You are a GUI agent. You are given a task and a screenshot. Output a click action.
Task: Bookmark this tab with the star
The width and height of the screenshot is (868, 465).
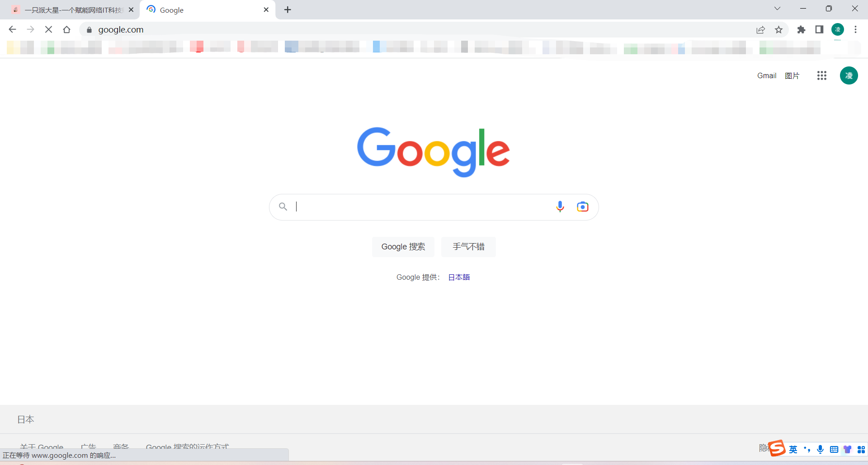pos(778,30)
